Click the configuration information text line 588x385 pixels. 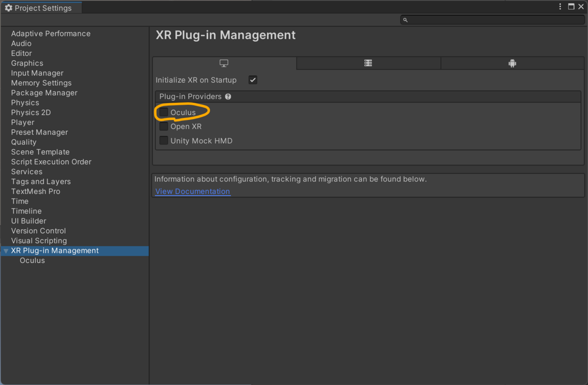tap(291, 179)
